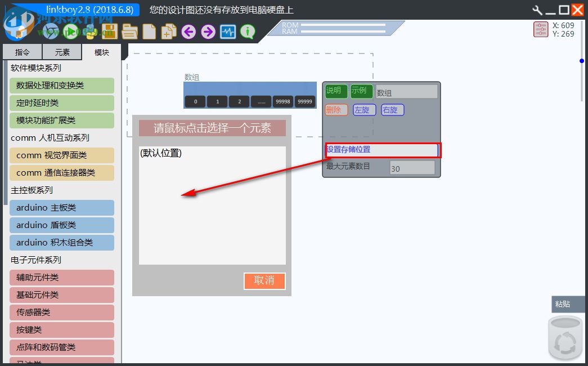Viewport: 588px width, 366px height.
Task: Open the 模块 tab
Action: (x=101, y=52)
